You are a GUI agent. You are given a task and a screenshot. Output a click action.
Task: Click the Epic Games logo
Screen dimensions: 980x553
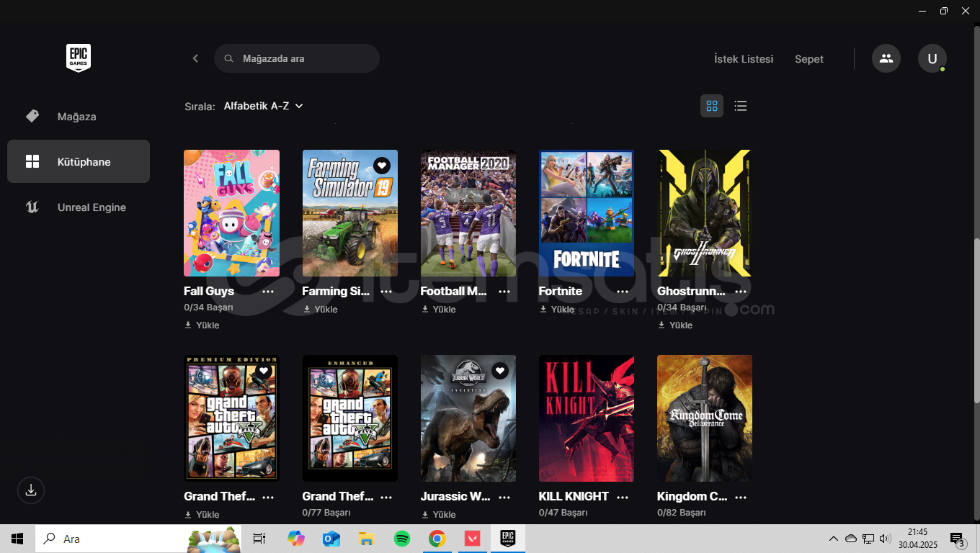click(79, 58)
